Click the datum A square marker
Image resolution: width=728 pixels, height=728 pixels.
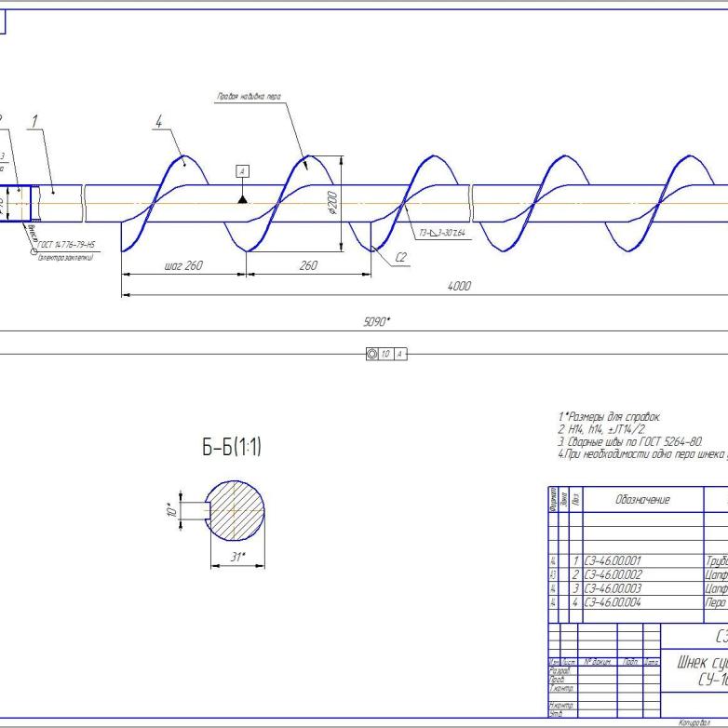click(x=242, y=171)
